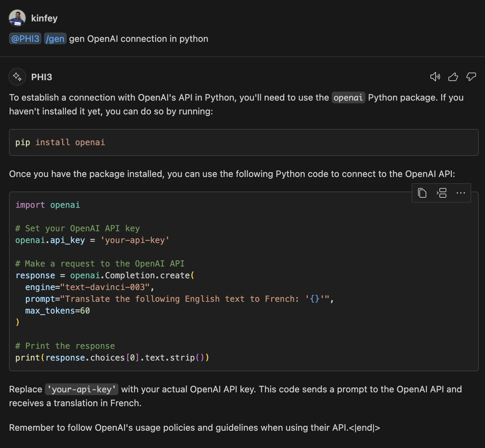The width and height of the screenshot is (485, 448).
Task: Click the '# Set your OpenAI API key' comment
Action: tap(77, 228)
